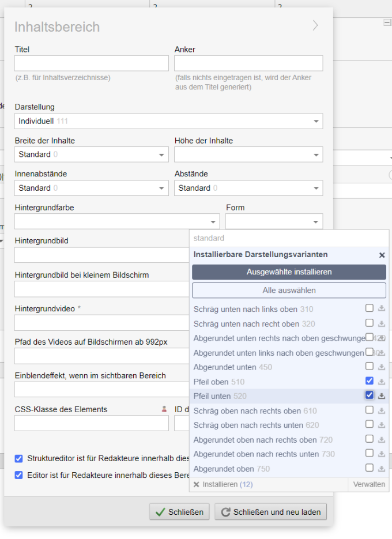
Task: Click into the Titel input field
Action: coord(92,63)
